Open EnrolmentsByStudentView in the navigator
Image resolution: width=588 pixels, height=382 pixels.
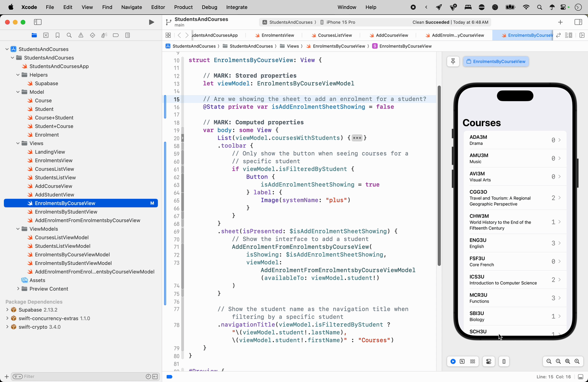click(x=66, y=212)
